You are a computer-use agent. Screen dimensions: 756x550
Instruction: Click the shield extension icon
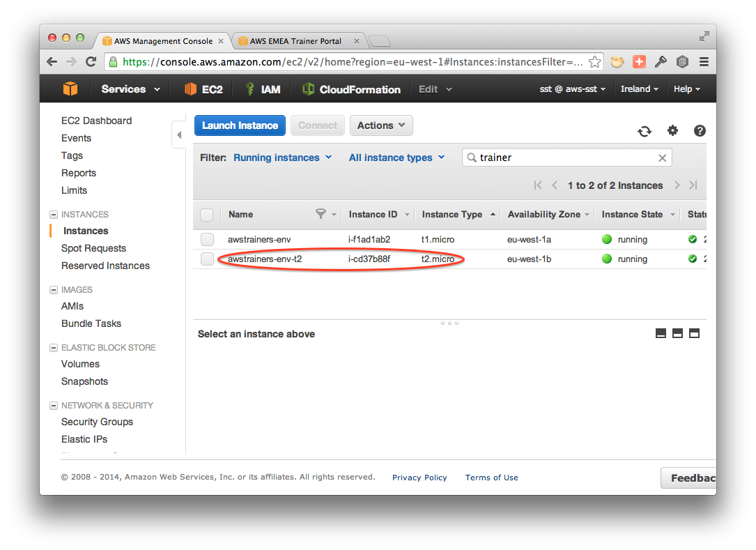tap(682, 62)
